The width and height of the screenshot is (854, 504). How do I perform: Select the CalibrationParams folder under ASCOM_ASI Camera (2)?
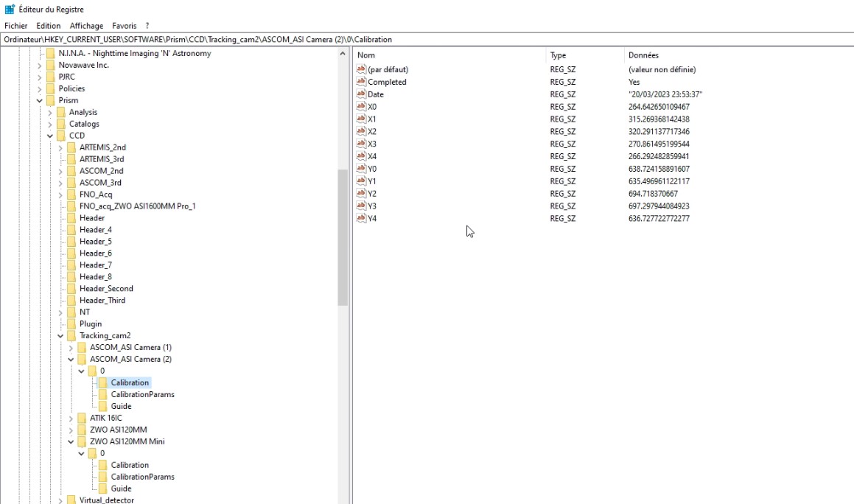click(x=142, y=395)
